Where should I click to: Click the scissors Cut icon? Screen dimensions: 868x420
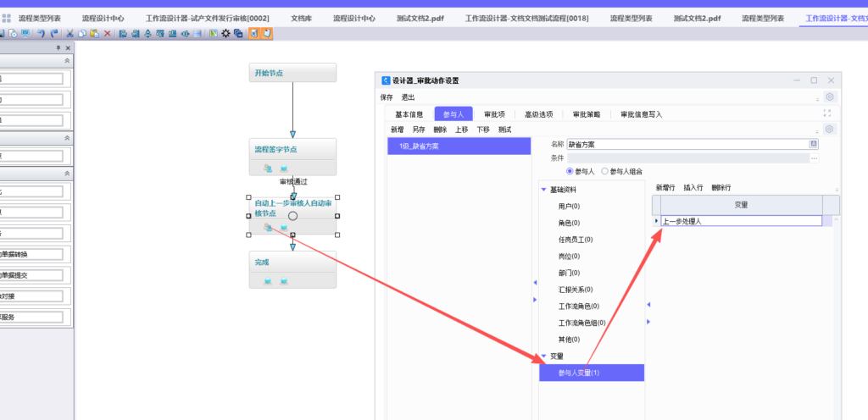click(x=70, y=34)
